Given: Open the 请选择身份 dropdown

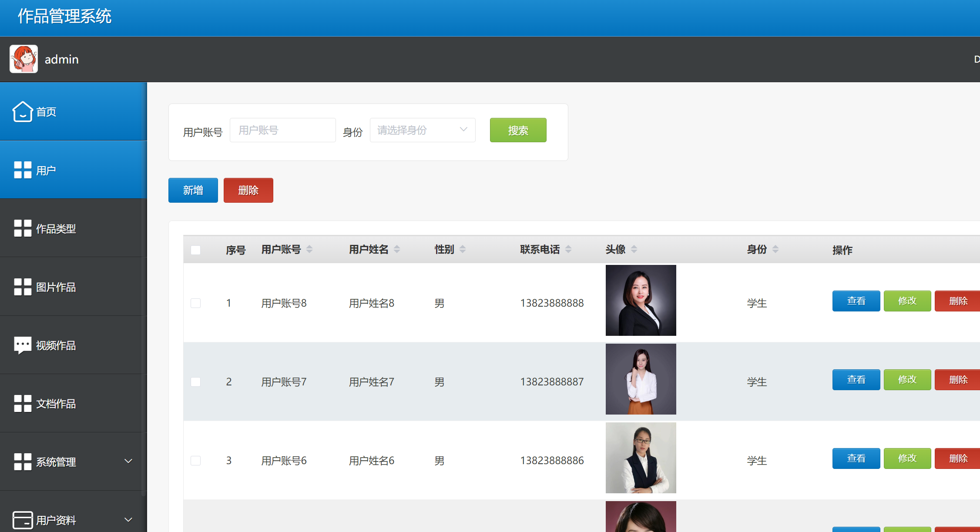Looking at the screenshot, I should [422, 130].
